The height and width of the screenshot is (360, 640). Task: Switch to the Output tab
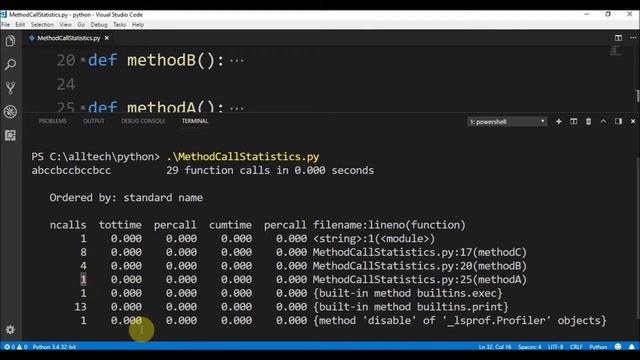[94, 121]
